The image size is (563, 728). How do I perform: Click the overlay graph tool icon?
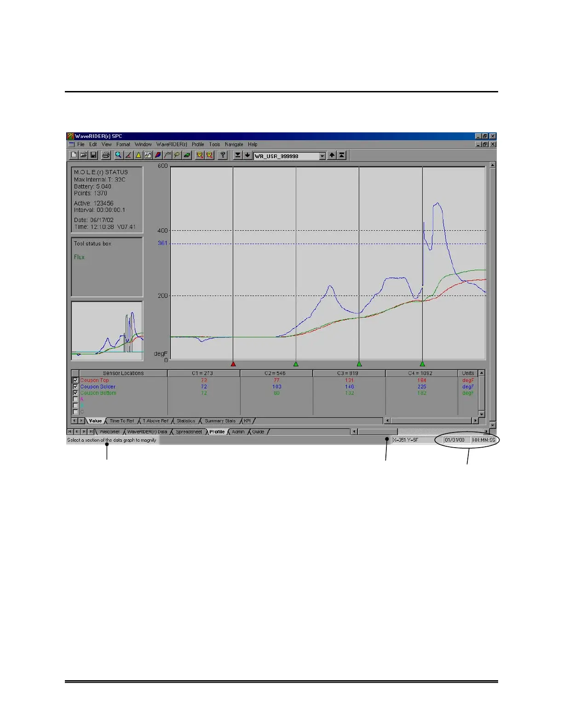pyautogui.click(x=148, y=155)
